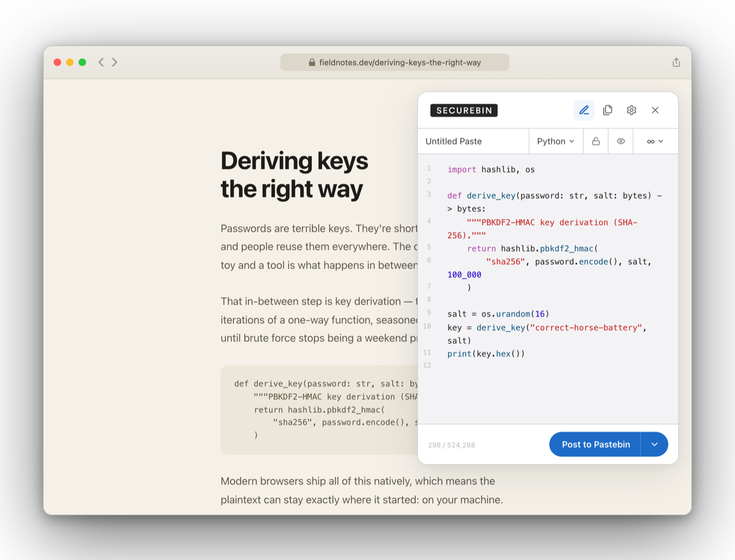
Task: Go forward with browser forward arrow
Action: pyautogui.click(x=114, y=62)
